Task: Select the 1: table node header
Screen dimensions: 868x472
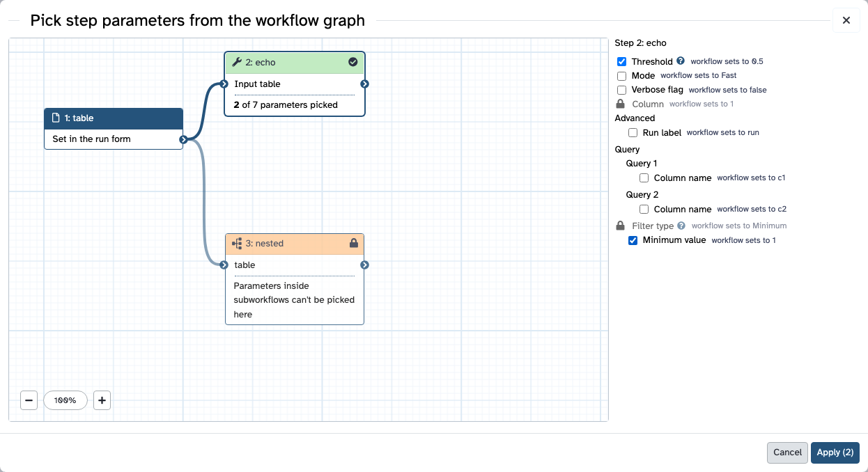Action: tap(114, 118)
